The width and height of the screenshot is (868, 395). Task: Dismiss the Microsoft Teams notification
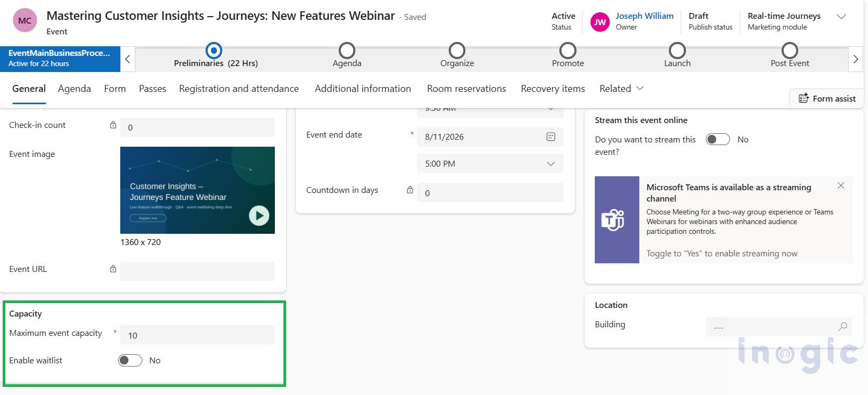[x=841, y=185]
